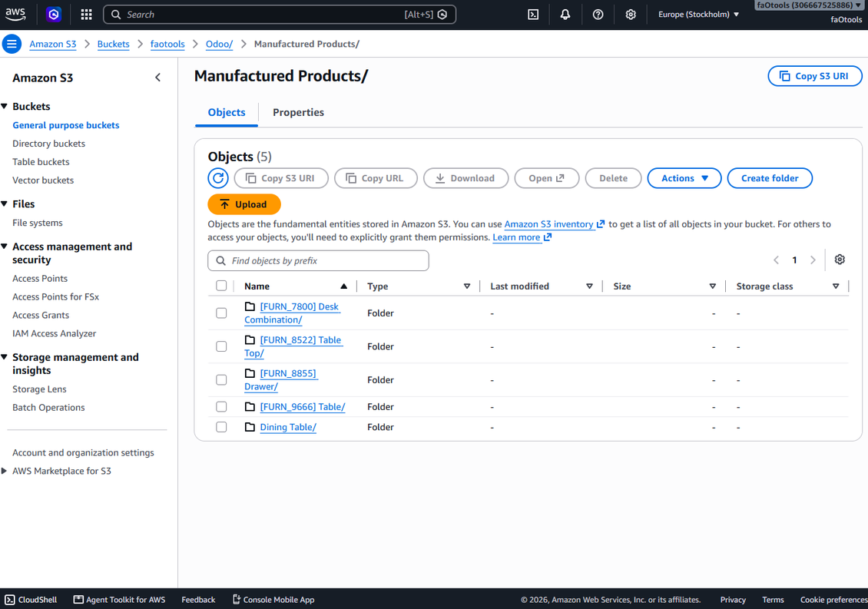This screenshot has height=609, width=868.
Task: Open Agent Toolkit for AWS in footer
Action: pyautogui.click(x=120, y=600)
